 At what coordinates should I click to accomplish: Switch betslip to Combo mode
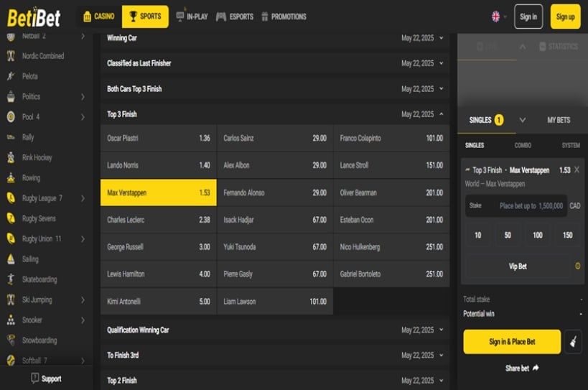523,145
